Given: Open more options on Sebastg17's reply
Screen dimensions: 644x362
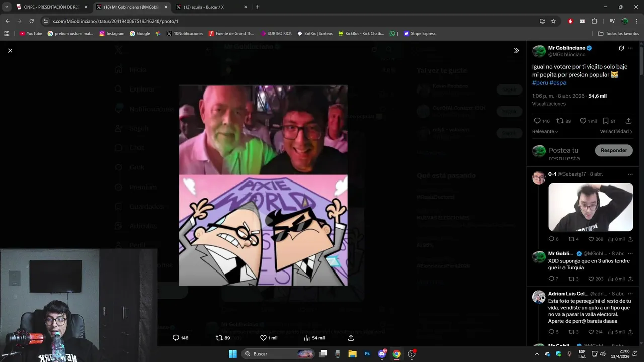Looking at the screenshot, I should pyautogui.click(x=630, y=174).
